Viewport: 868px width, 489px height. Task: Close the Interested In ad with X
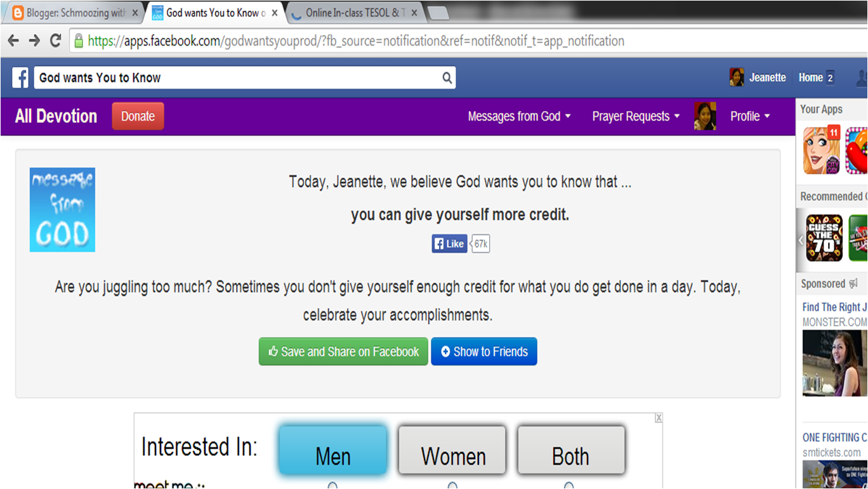tap(659, 418)
